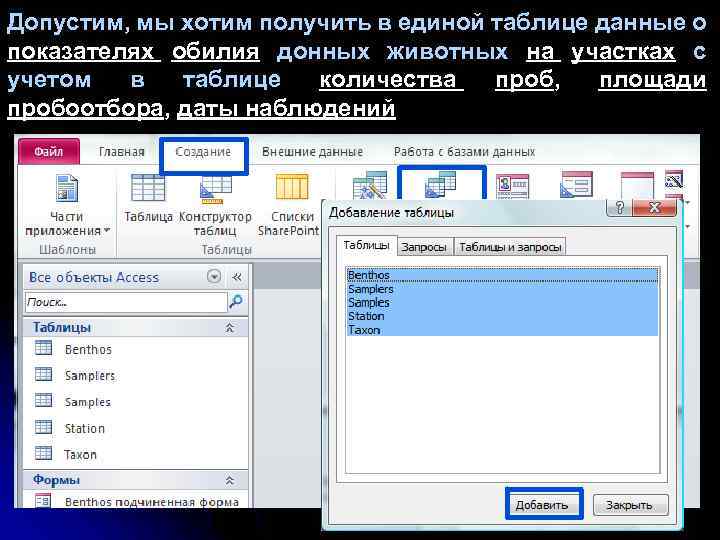Collapse the Формы group

(x=230, y=480)
